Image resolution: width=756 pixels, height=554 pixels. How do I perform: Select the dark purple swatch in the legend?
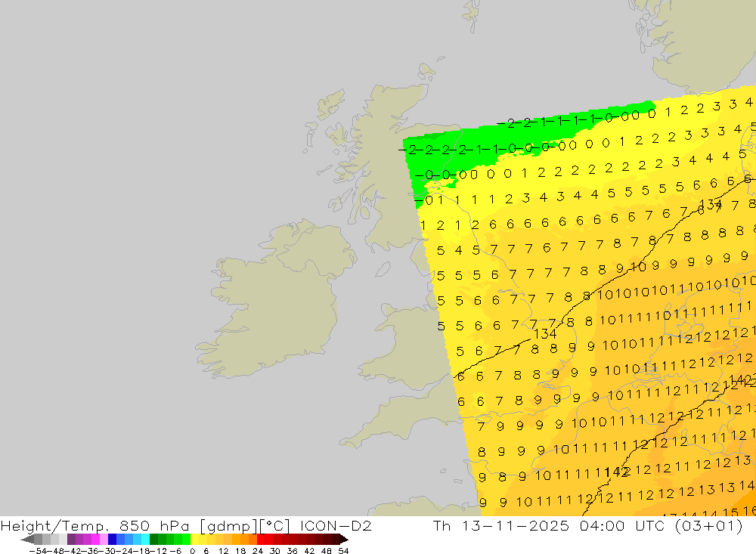[71, 540]
